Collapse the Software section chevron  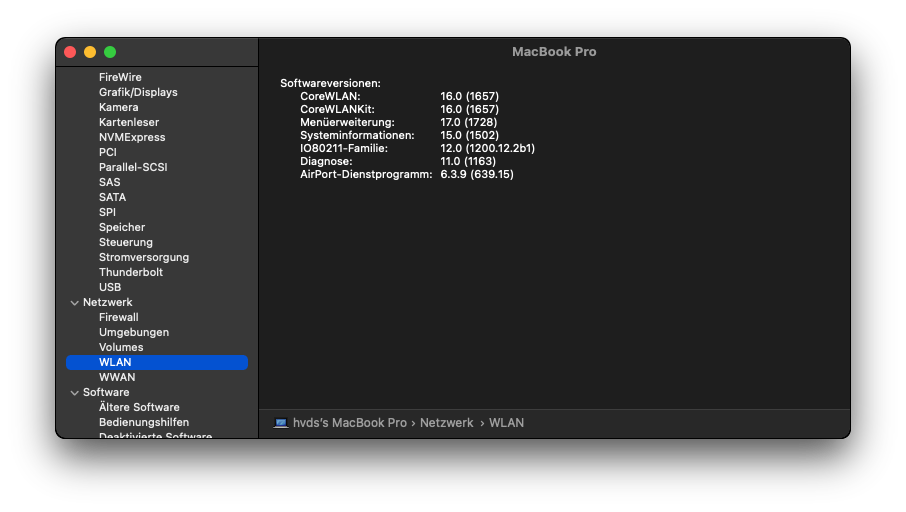coord(75,392)
